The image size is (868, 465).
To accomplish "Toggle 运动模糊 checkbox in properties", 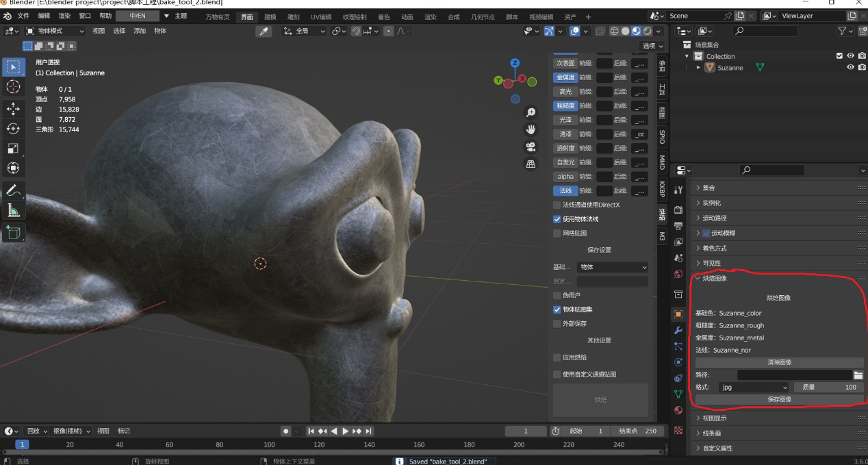I will click(x=706, y=233).
